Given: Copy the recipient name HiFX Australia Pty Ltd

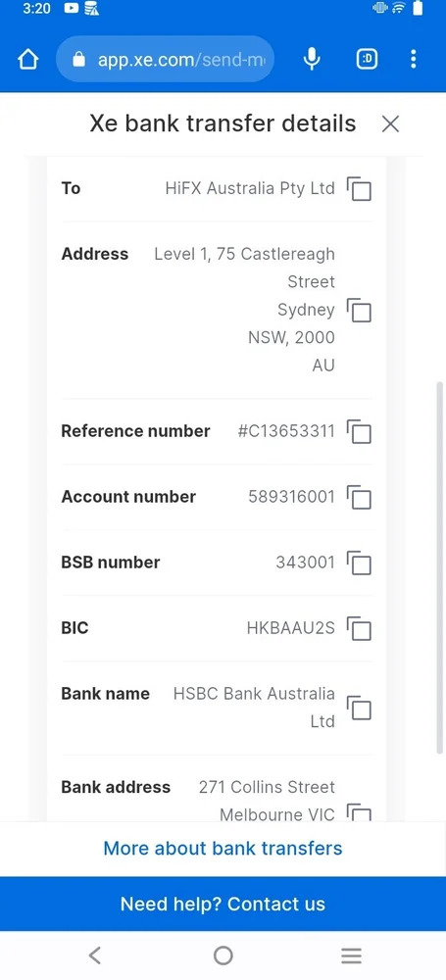Looking at the screenshot, I should coord(359,189).
